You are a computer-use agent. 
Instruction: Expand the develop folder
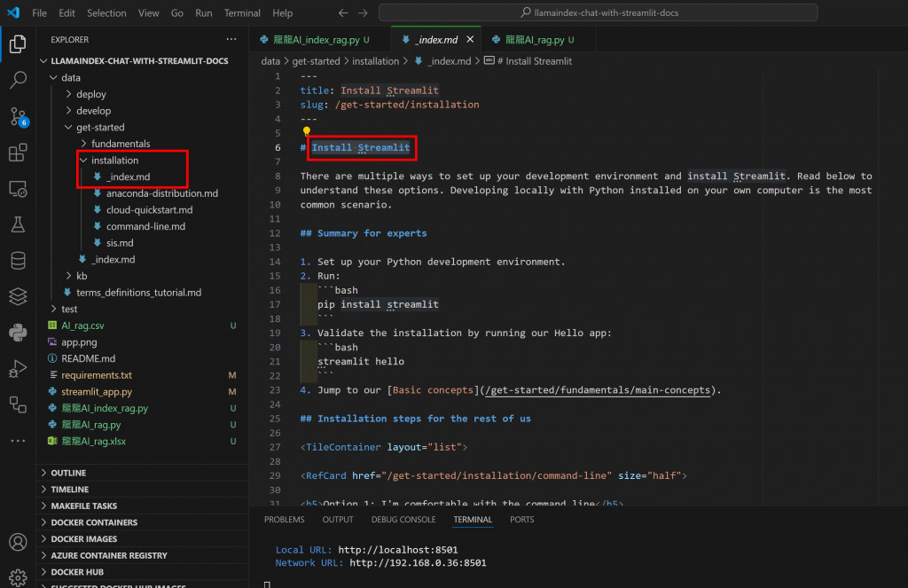[x=142, y=111]
